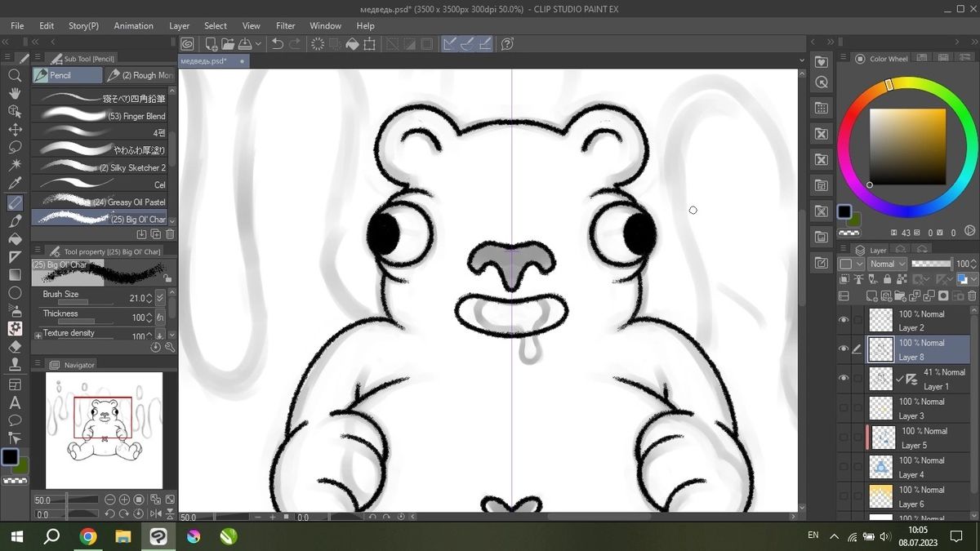980x551 pixels.
Task: Open the Filter menu
Action: pos(286,26)
